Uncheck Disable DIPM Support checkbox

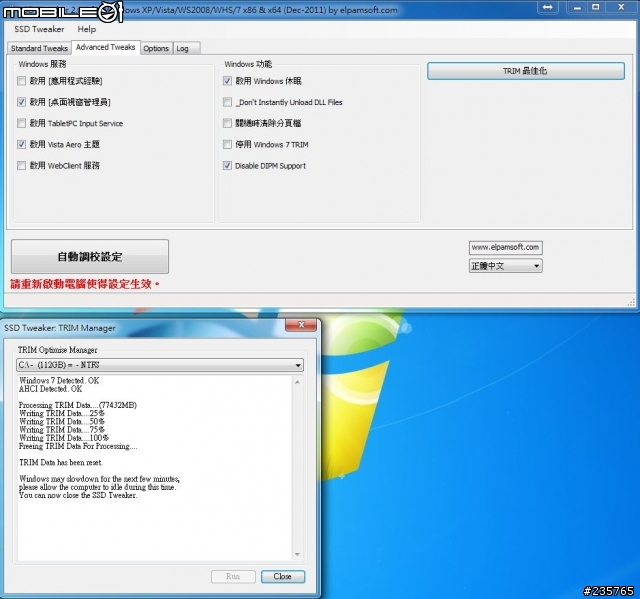[x=227, y=166]
